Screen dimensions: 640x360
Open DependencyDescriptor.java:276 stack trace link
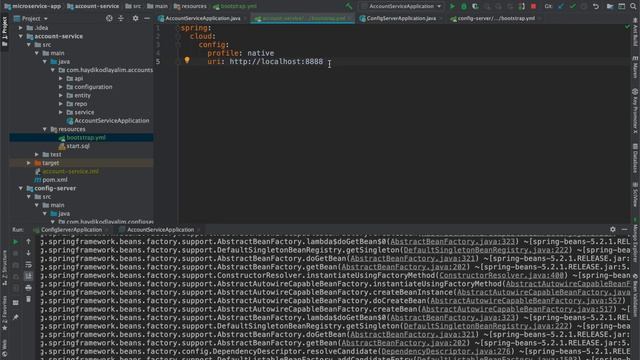pyautogui.click(x=446, y=351)
